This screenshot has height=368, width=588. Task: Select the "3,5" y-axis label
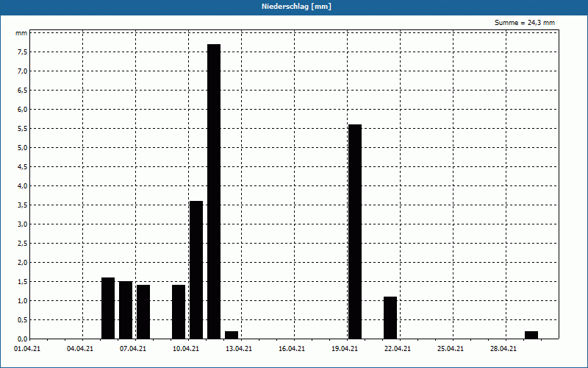pos(23,205)
